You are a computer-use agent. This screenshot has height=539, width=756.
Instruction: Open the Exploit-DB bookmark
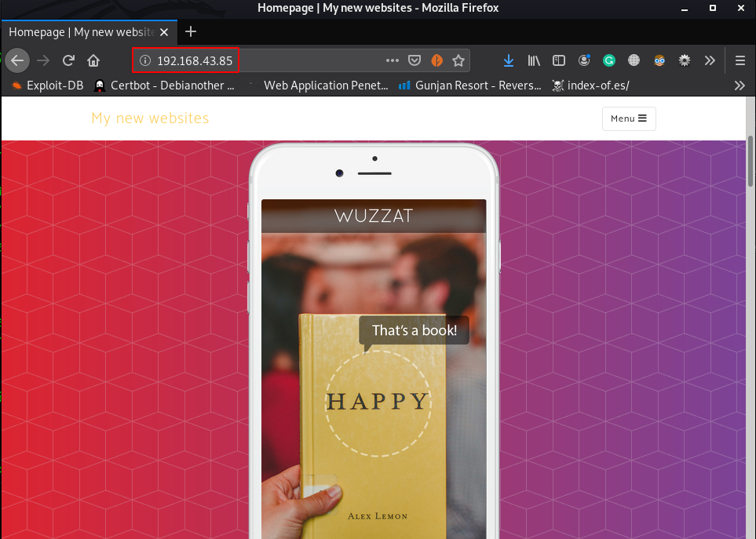click(x=47, y=86)
